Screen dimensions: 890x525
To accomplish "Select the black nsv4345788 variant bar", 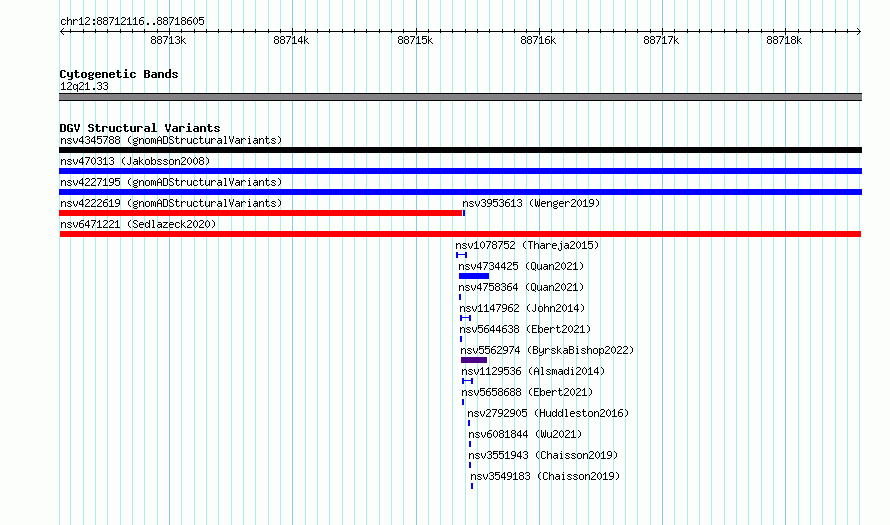I will tap(460, 150).
